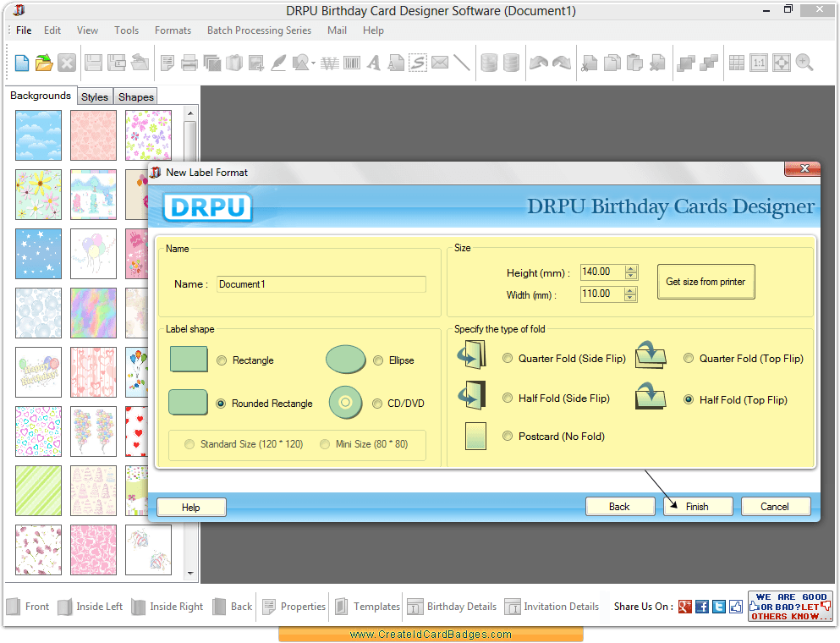This screenshot has height=643, width=840.
Task: Click the Undo arrow icon
Action: click(538, 63)
